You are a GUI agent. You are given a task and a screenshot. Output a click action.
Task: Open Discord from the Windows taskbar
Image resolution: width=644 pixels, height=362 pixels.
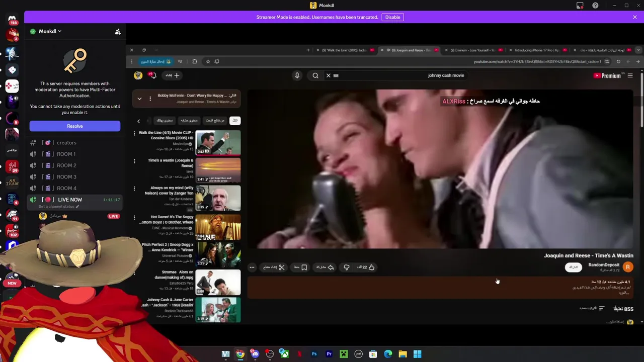coord(255,354)
